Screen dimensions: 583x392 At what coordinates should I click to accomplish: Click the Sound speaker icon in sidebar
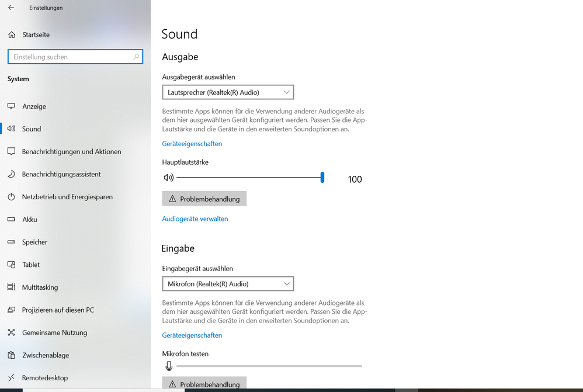pos(11,129)
